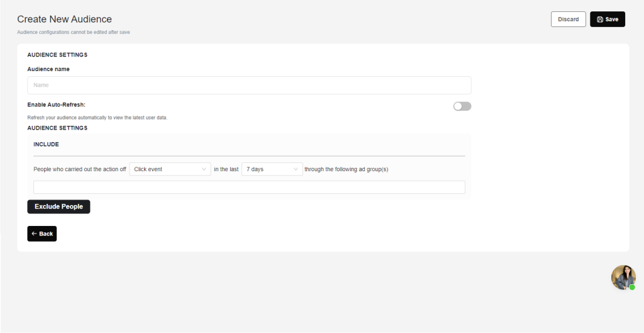Screen dimensions: 644x333
Task: Go back using the Back button
Action: (42, 234)
